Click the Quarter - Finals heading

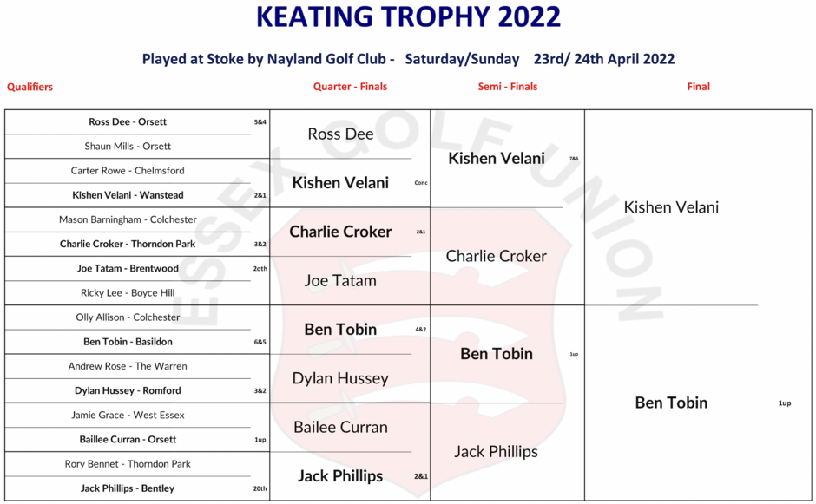(350, 87)
